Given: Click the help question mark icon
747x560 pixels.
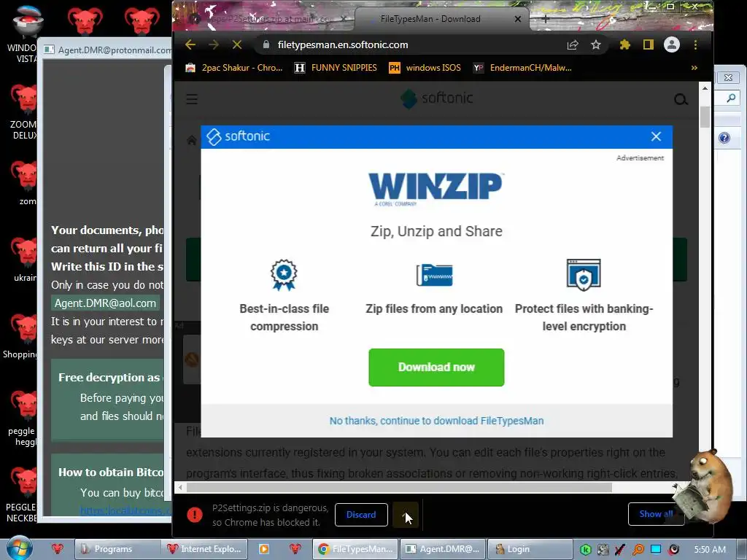Looking at the screenshot, I should click(x=724, y=138).
